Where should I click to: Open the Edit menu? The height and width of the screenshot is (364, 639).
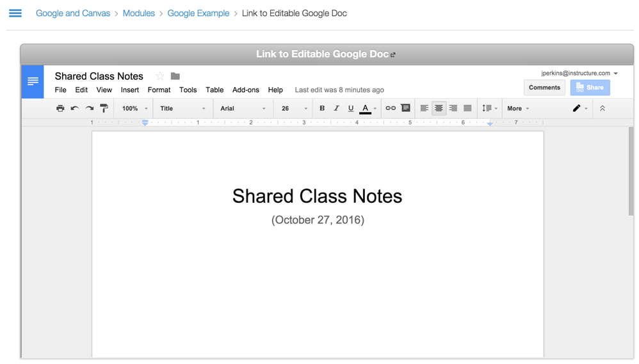point(81,90)
